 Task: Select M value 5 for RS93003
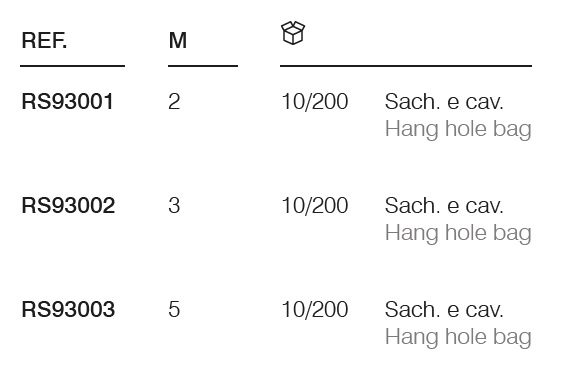pos(174,309)
